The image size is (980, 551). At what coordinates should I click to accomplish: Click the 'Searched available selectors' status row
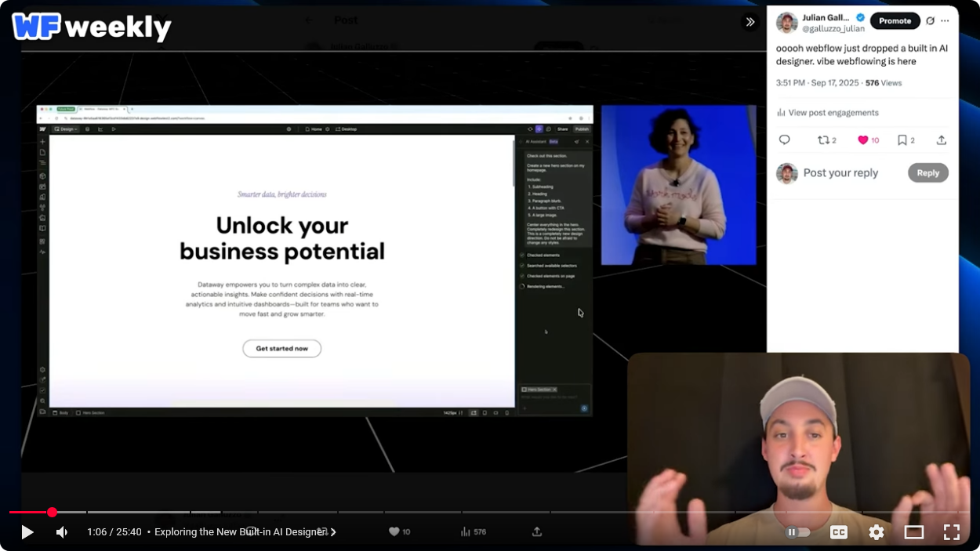click(x=549, y=266)
